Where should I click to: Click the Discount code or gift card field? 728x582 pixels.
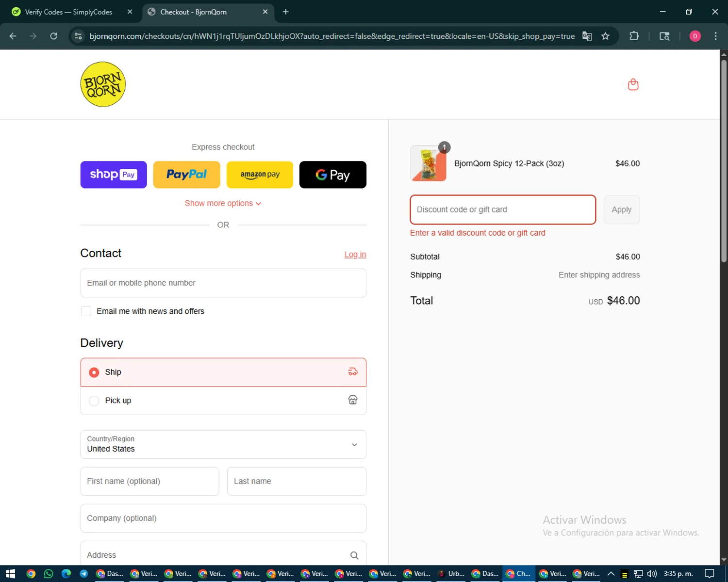503,210
